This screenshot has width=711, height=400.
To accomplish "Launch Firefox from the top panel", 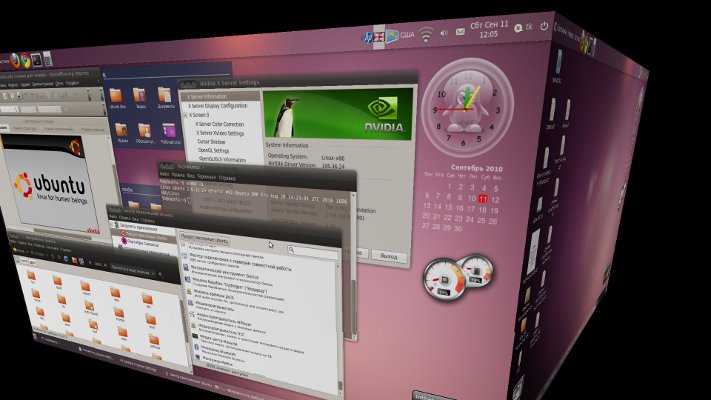I will click(x=15, y=60).
